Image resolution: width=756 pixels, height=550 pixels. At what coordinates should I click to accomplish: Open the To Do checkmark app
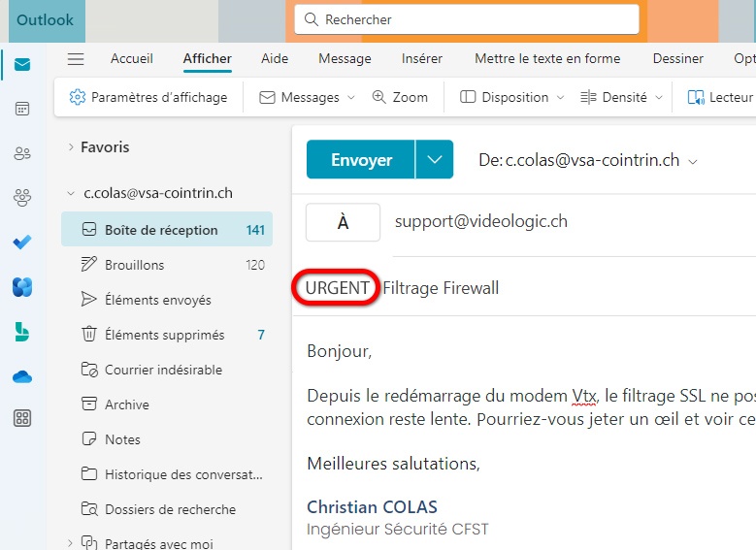(22, 242)
